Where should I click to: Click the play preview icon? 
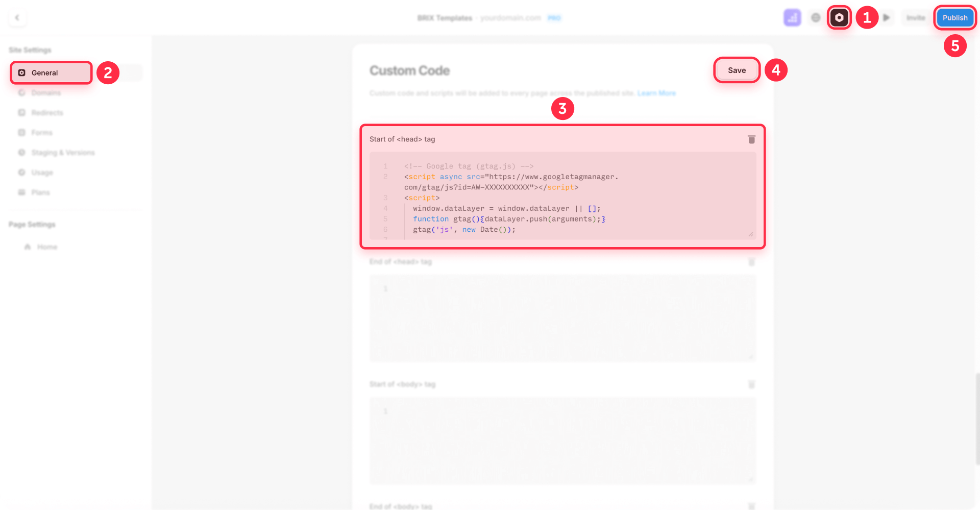point(887,18)
